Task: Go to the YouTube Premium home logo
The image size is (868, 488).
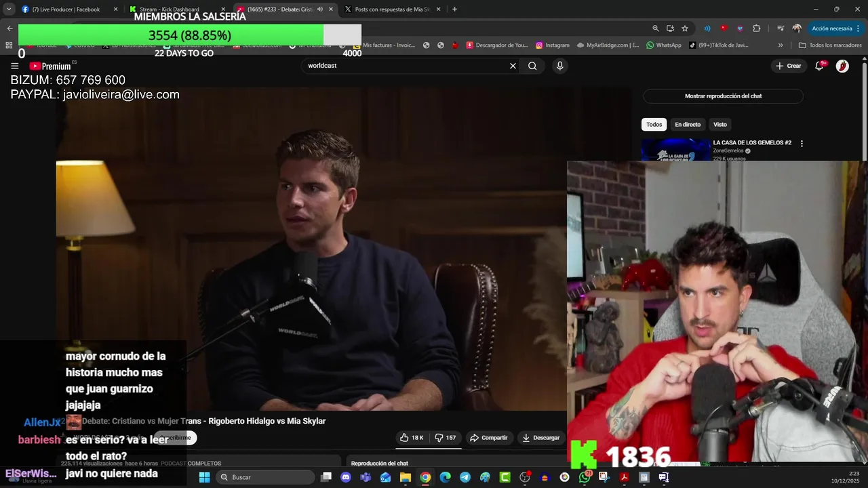Action: [x=50, y=66]
